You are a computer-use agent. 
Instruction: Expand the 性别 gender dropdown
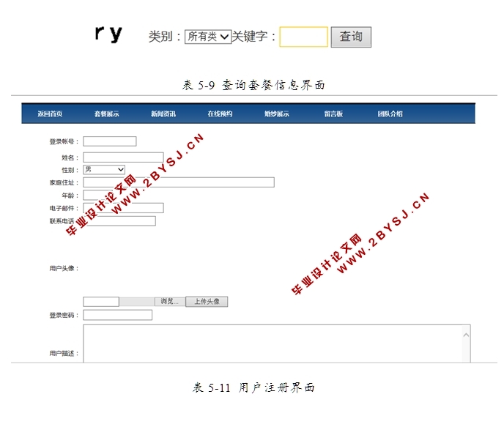tap(104, 170)
